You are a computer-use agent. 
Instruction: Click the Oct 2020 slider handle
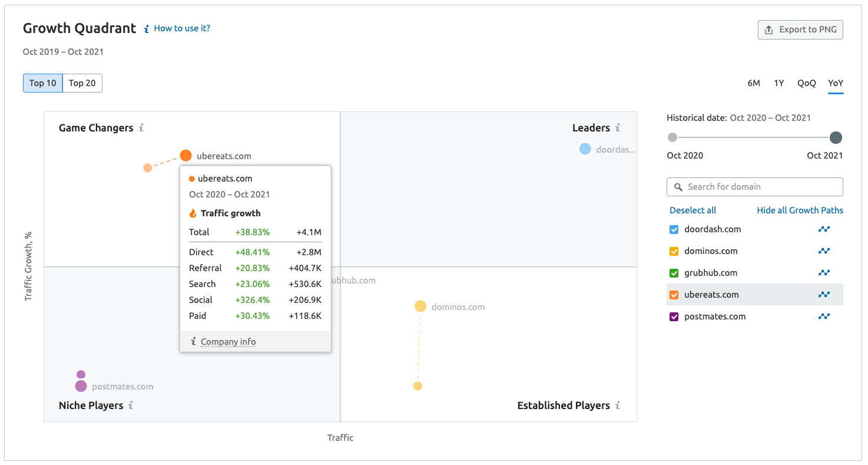tap(672, 137)
